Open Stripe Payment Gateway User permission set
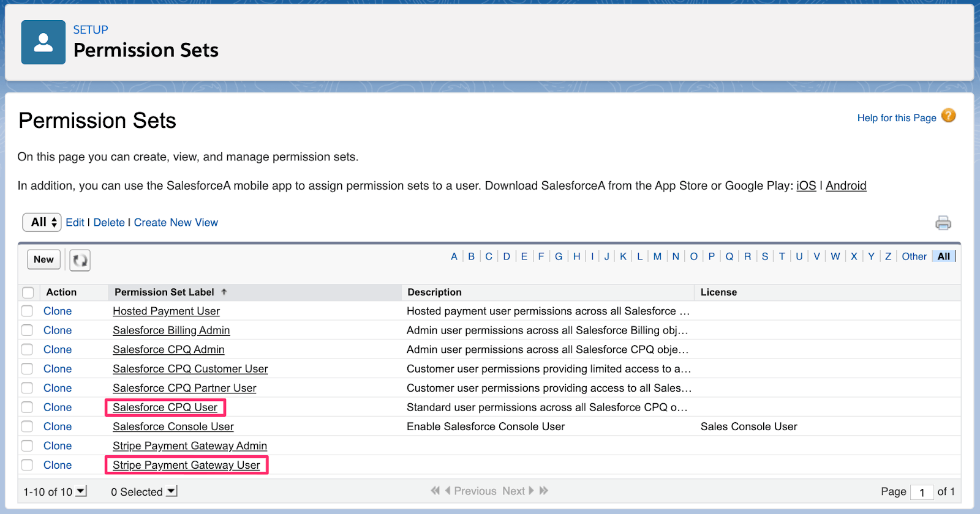 (186, 465)
